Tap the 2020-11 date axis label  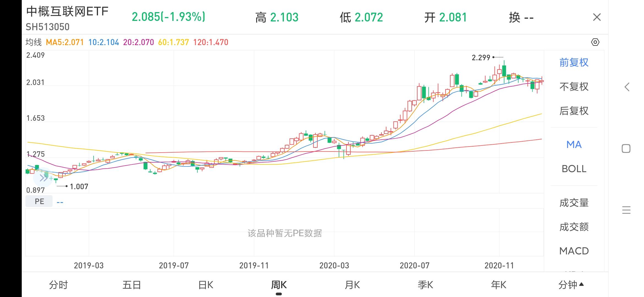pyautogui.click(x=499, y=265)
